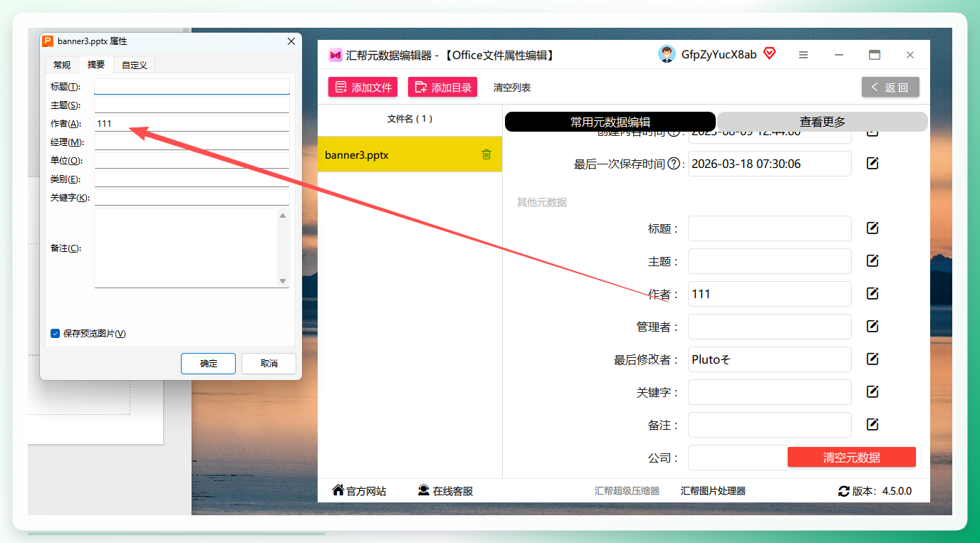Open the 汇帮超级压缩器 link
The width and height of the screenshot is (980, 543).
click(x=627, y=491)
